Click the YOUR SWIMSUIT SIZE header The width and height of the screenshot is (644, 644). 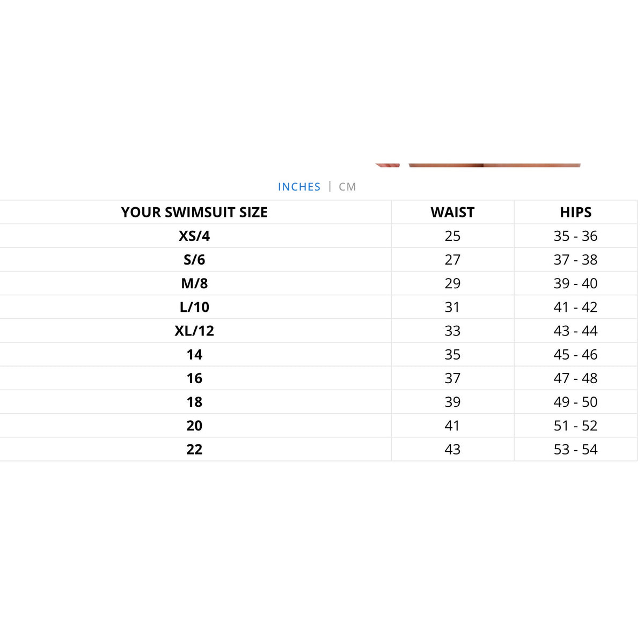[194, 212]
